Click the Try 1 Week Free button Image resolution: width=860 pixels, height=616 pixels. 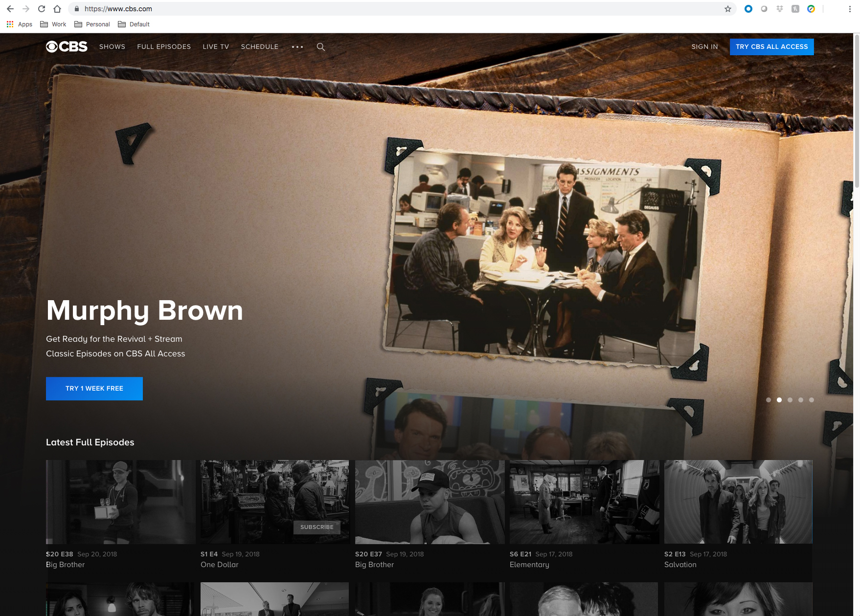point(94,389)
